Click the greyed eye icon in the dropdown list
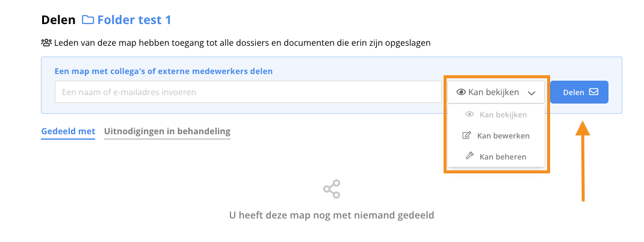The width and height of the screenshot is (644, 242). pos(469,114)
